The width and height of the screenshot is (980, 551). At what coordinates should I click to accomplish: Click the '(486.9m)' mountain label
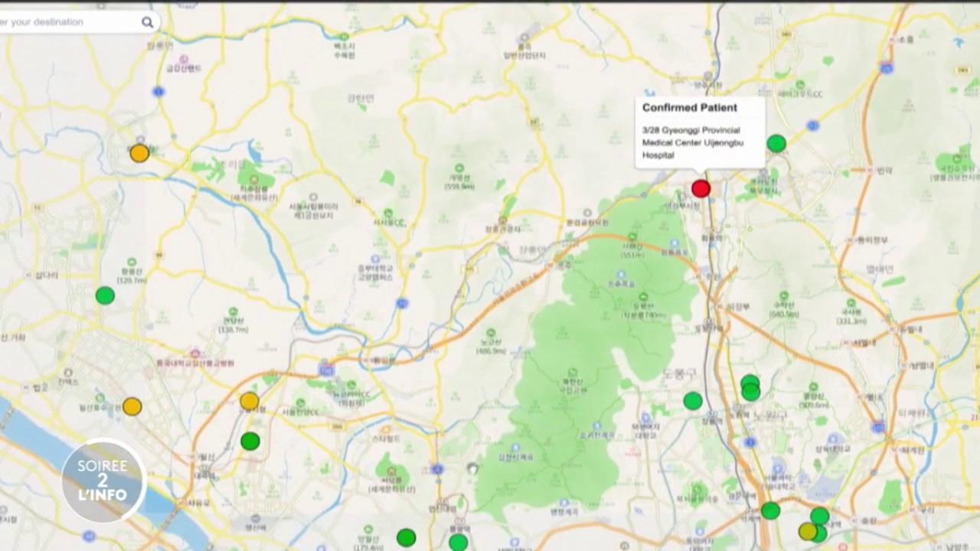pos(491,351)
